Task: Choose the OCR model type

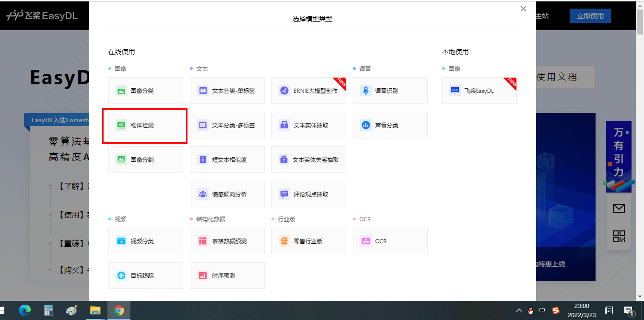Action: coord(390,241)
